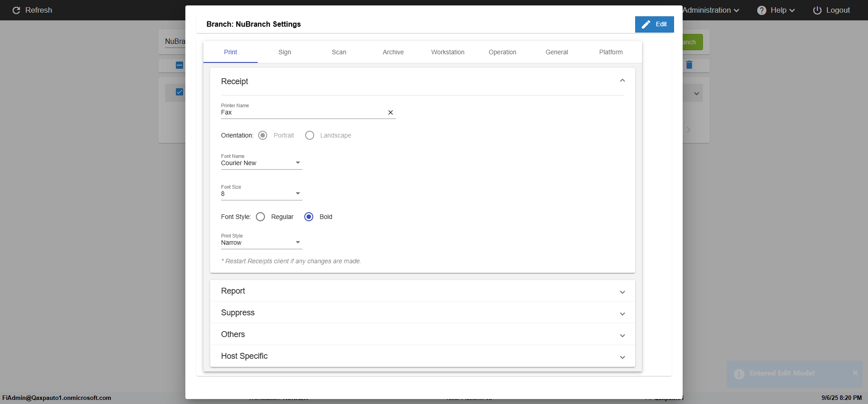Open the Print Style dropdown
Viewport: 868px width, 404px height.
261,242
